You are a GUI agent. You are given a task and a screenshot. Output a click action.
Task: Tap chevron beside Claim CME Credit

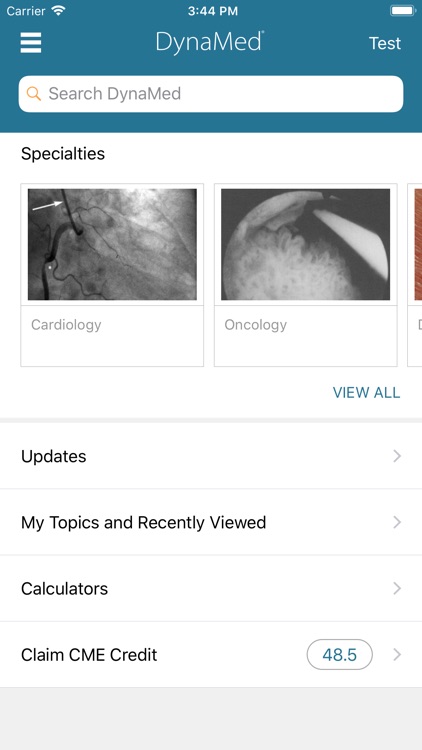coord(397,655)
